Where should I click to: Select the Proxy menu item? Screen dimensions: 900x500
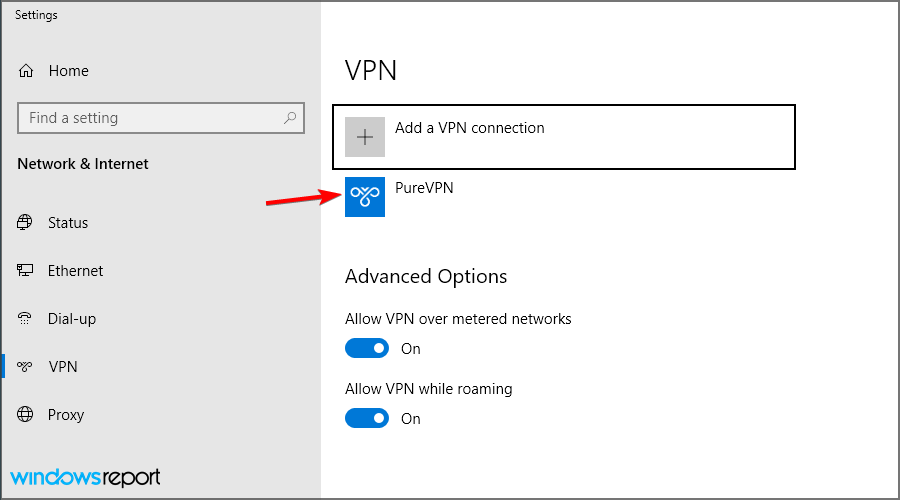coord(65,414)
